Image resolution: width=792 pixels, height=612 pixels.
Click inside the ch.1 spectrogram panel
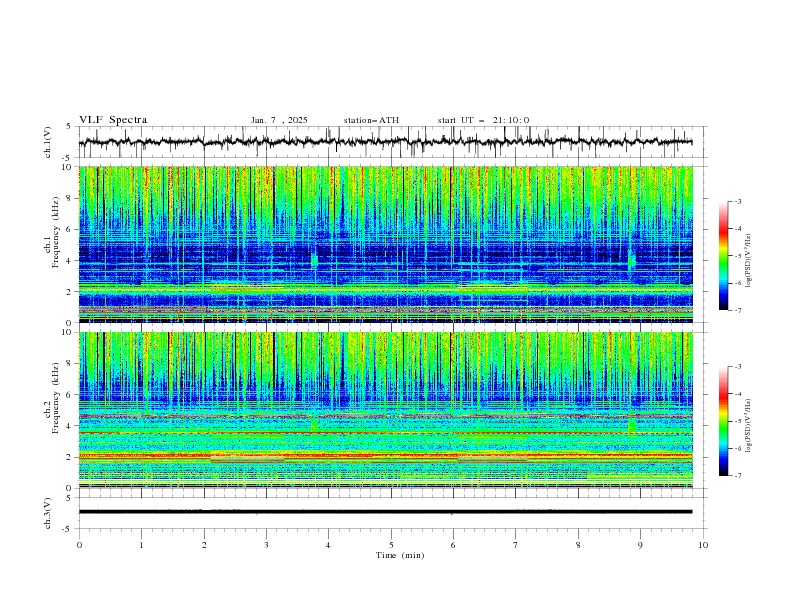(x=385, y=244)
